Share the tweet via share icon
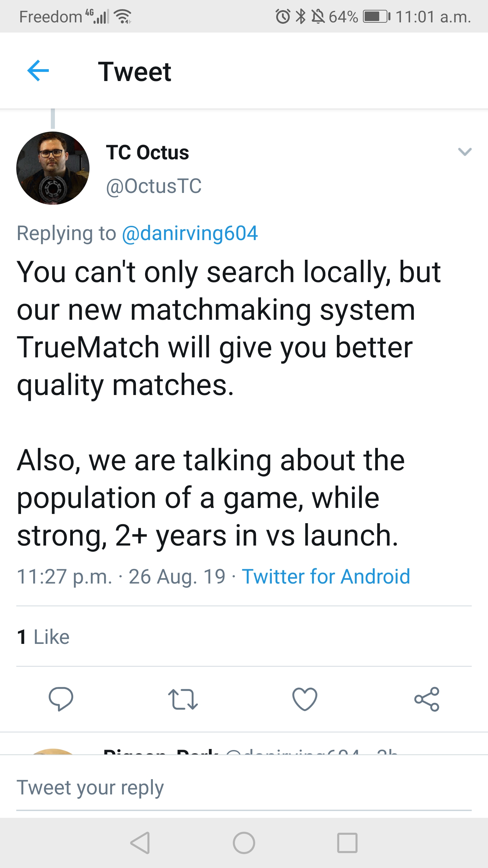 point(427,699)
